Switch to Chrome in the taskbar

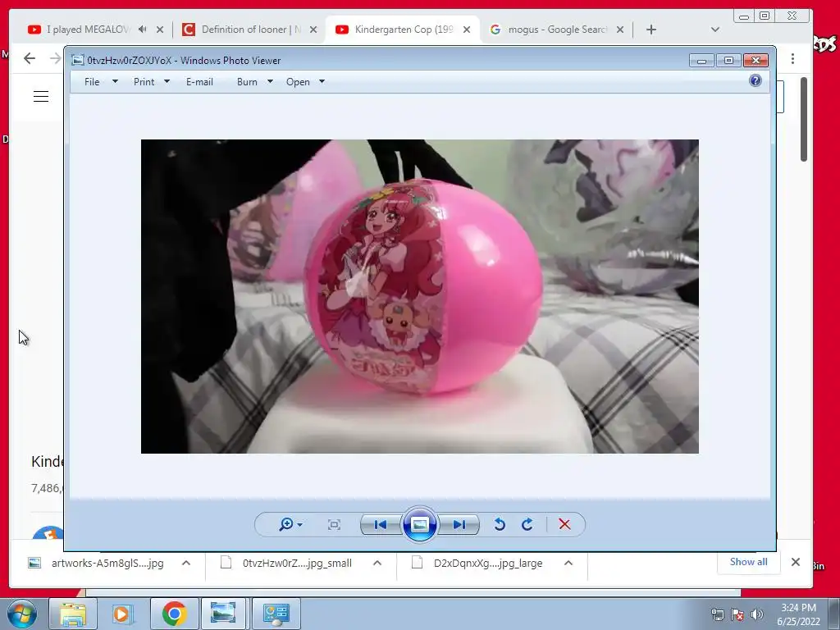[x=174, y=614]
